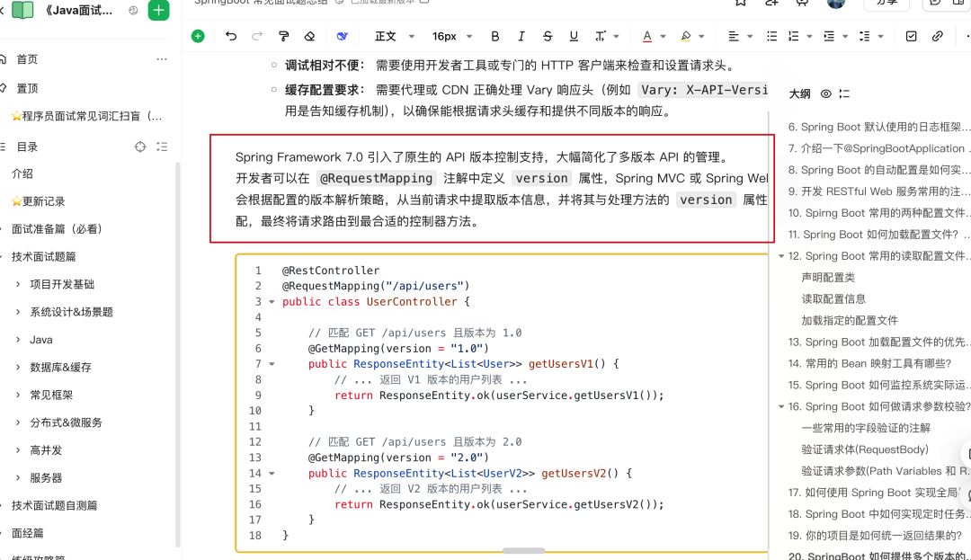The image size is (971, 560).
Task: Collapse item 12 Spring Boot 读取配置文件 in outline
Action: (780, 255)
